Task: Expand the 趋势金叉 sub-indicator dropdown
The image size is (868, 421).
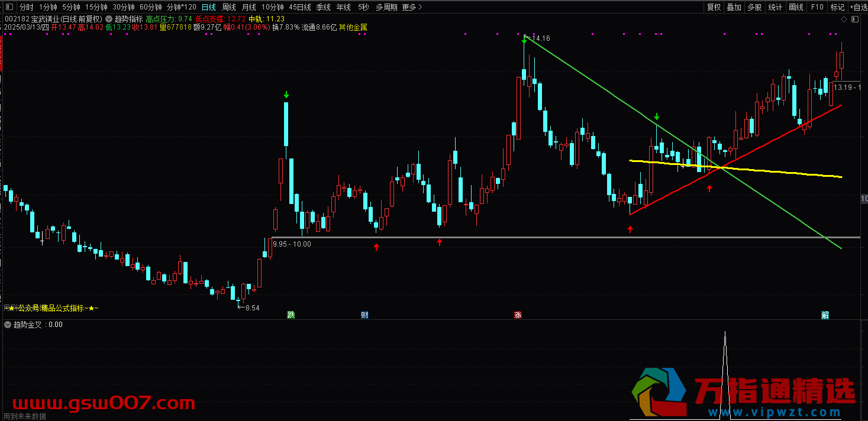Action: point(8,325)
